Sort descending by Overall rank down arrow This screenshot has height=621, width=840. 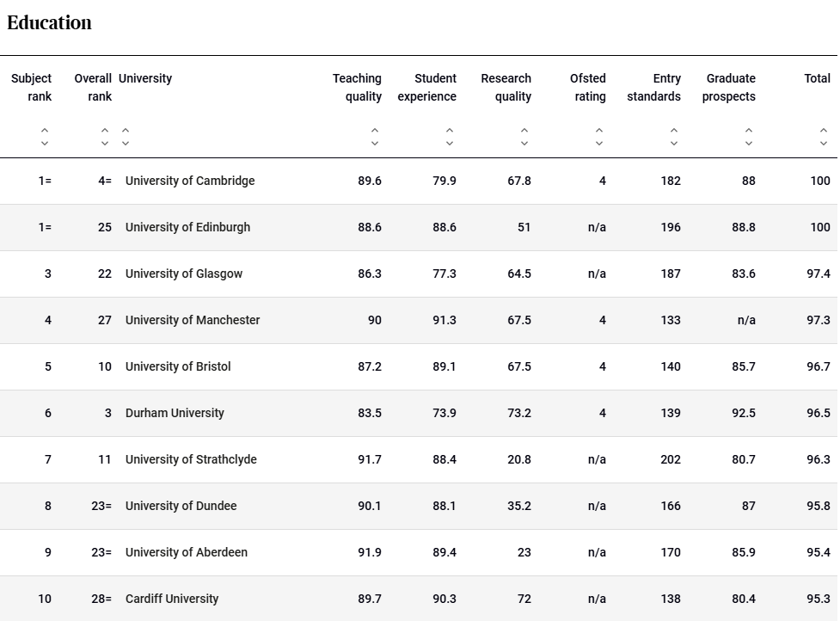(105, 143)
